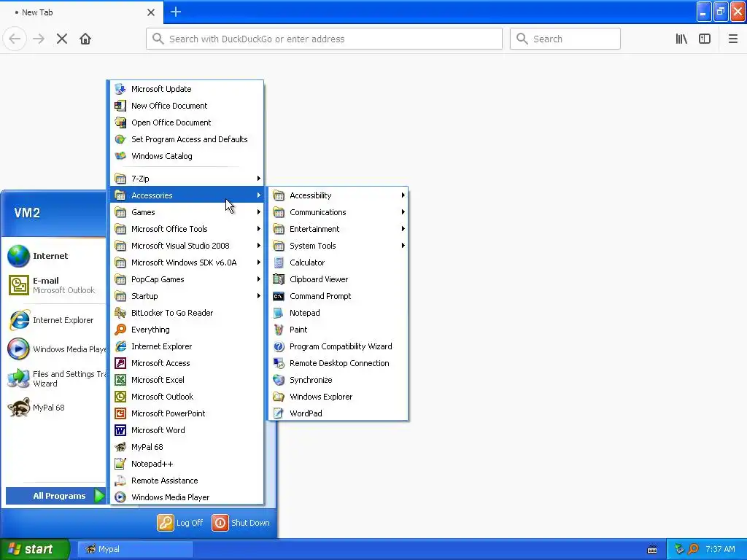747x560 pixels.
Task: Click the Log Off button
Action: 180,523
